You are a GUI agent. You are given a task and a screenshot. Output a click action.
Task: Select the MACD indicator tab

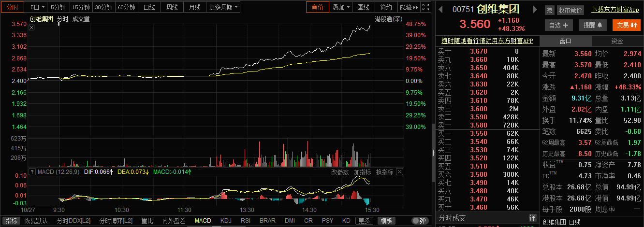click(x=203, y=221)
